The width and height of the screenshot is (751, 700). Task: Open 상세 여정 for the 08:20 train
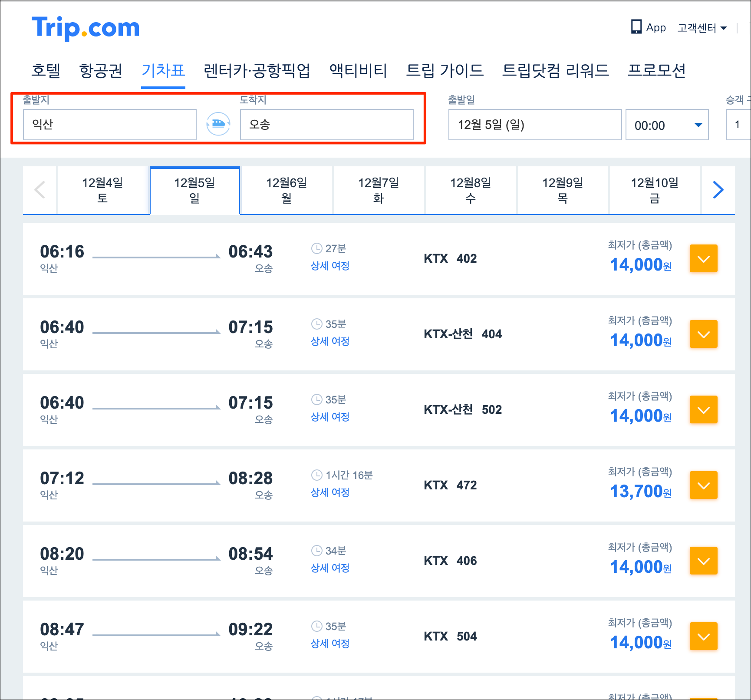pos(330,568)
